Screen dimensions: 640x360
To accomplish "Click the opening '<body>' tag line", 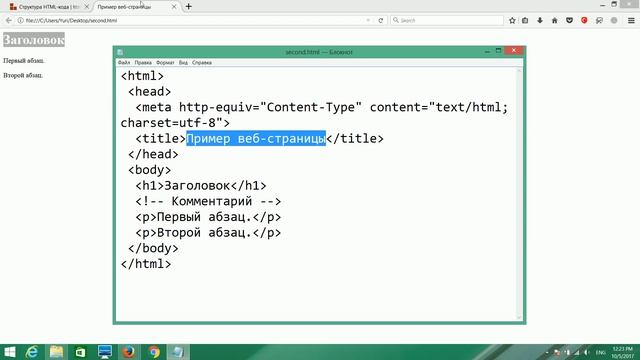I will coord(149,170).
